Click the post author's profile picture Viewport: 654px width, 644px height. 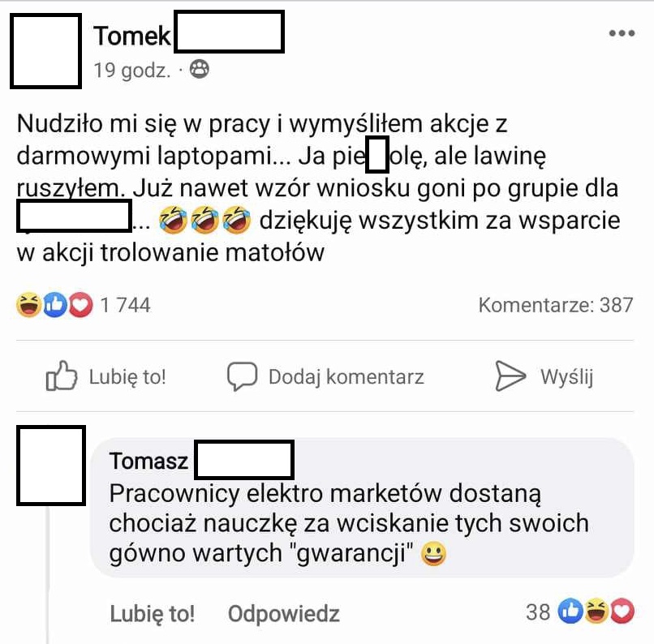(x=46, y=51)
